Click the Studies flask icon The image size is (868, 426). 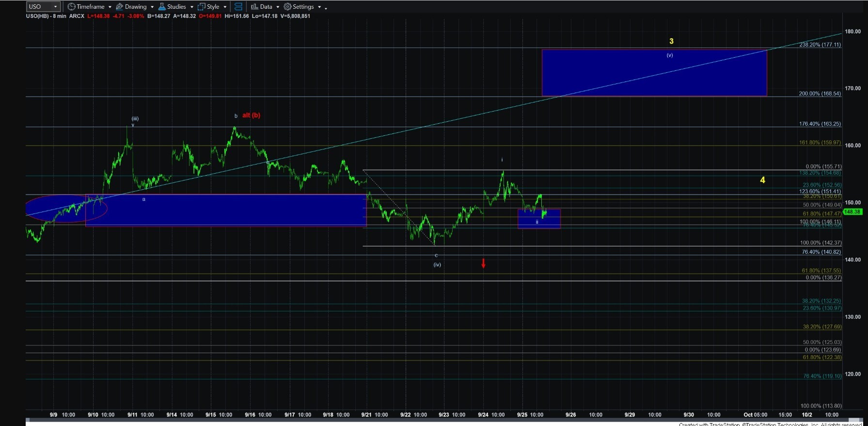pyautogui.click(x=162, y=7)
